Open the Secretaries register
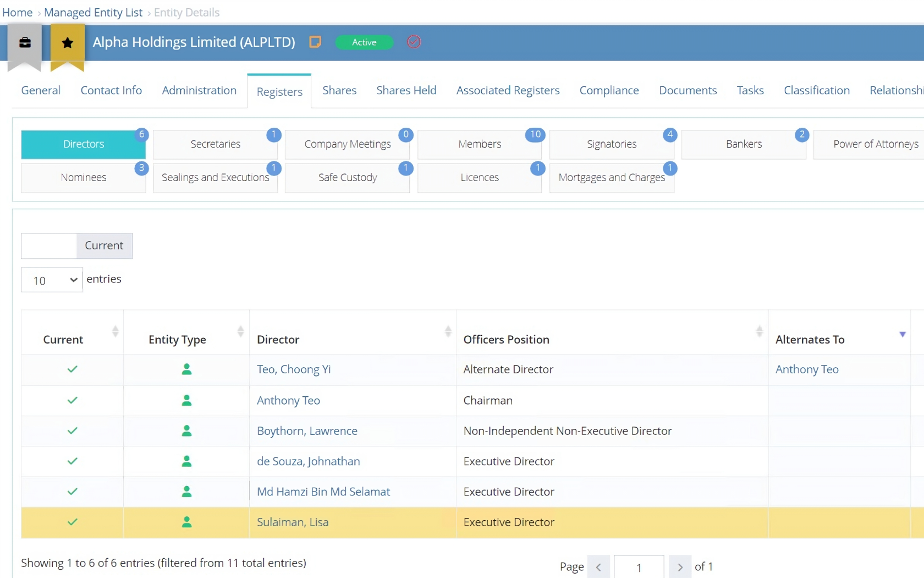 coord(215,144)
